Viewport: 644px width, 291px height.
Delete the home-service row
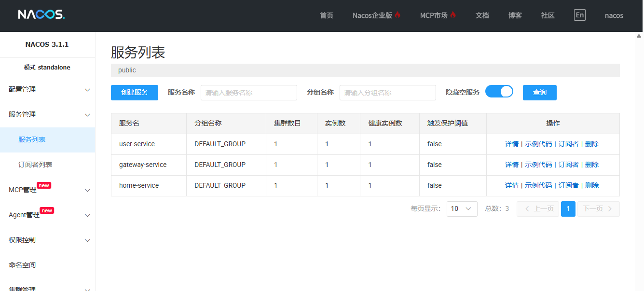click(591, 186)
